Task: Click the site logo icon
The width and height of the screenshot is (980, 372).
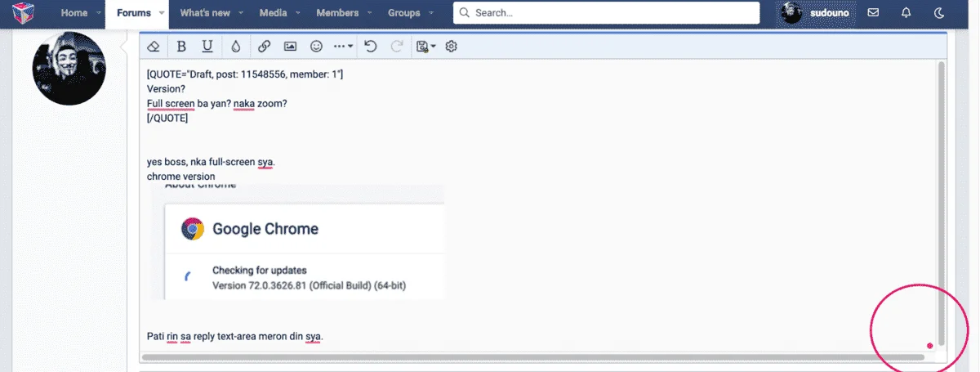Action: (24, 14)
